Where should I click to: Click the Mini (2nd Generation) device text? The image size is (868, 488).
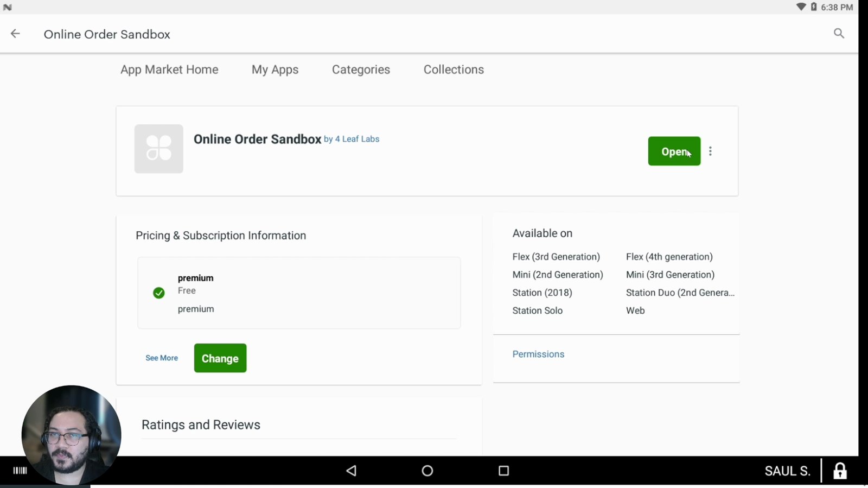[558, 275]
